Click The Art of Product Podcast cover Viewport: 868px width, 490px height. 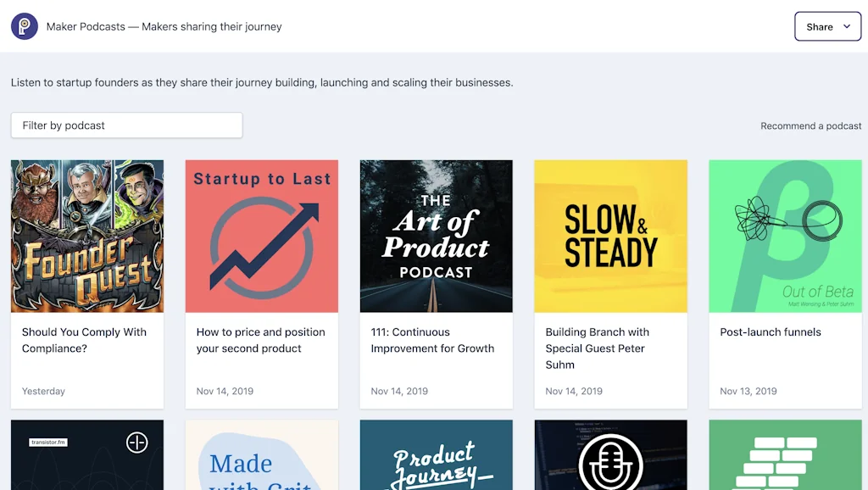437,237
